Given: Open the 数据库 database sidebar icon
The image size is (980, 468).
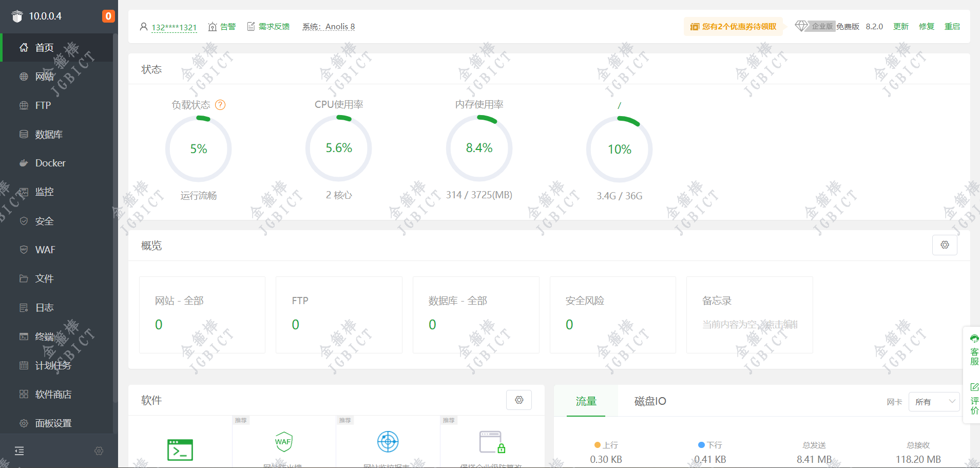Looking at the screenshot, I should pos(24,134).
